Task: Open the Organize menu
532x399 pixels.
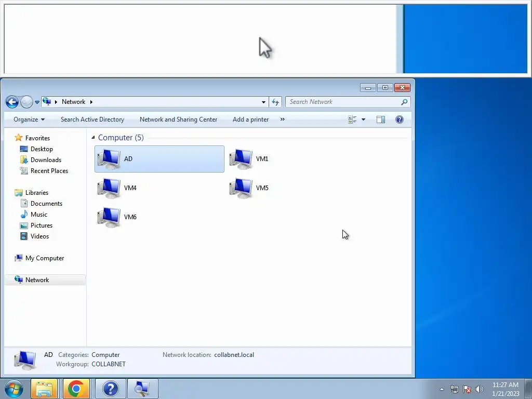Action: pyautogui.click(x=29, y=119)
